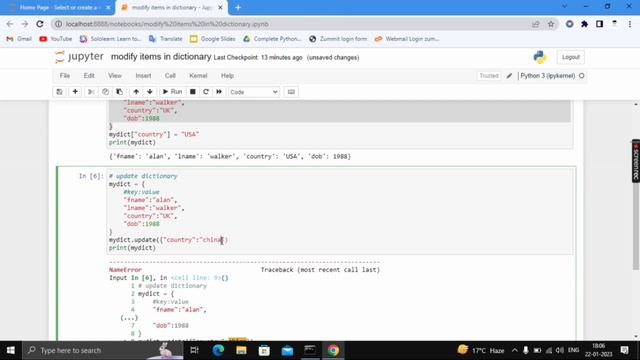Copy selected cells in Jupyter toolbar
This screenshot has width=640, height=360.
tap(105, 92)
